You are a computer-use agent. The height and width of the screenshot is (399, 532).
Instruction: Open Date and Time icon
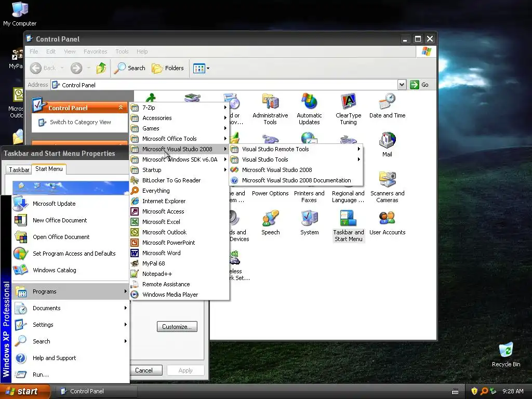click(387, 106)
